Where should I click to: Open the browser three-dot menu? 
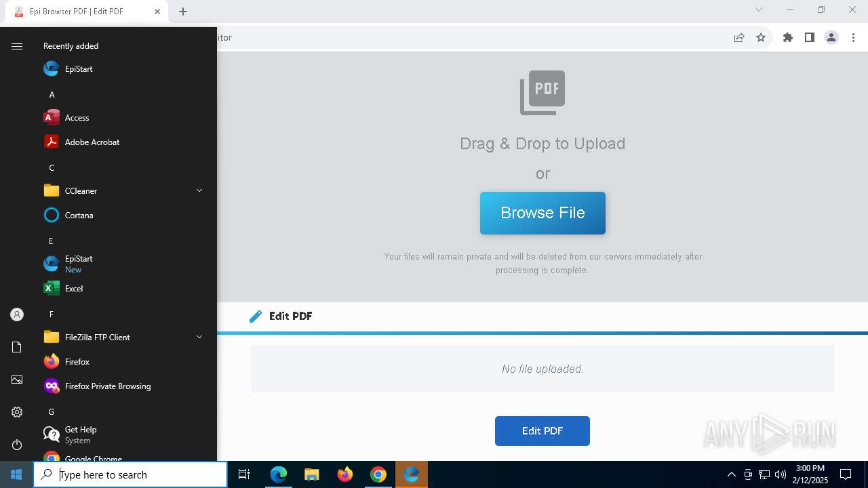853,37
